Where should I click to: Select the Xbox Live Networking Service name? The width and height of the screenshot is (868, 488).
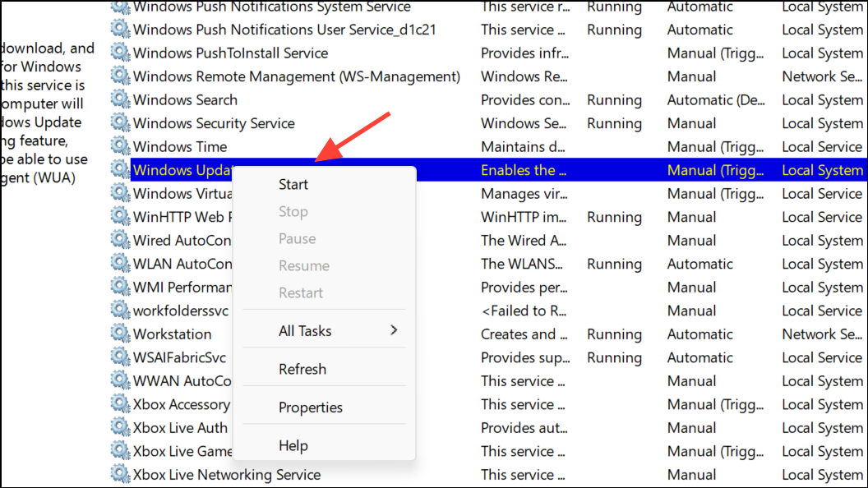pos(226,475)
